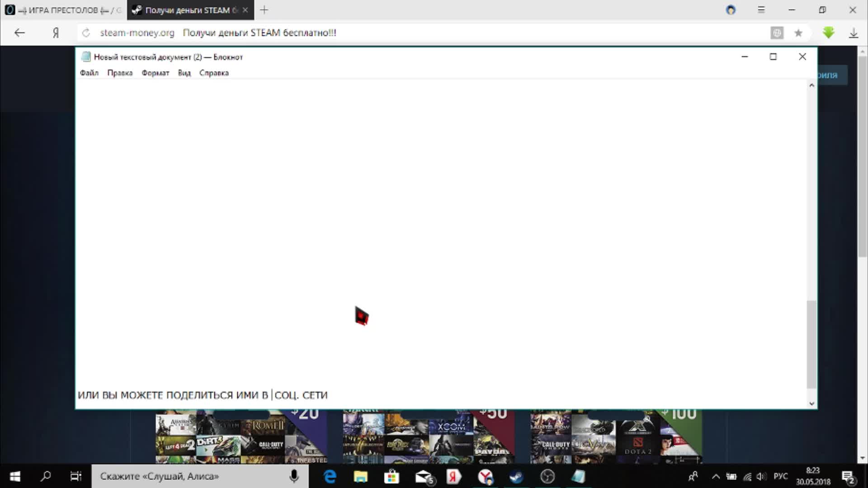868x488 pixels.
Task: Open the Yandex browser hamburger menu
Action: point(761,9)
